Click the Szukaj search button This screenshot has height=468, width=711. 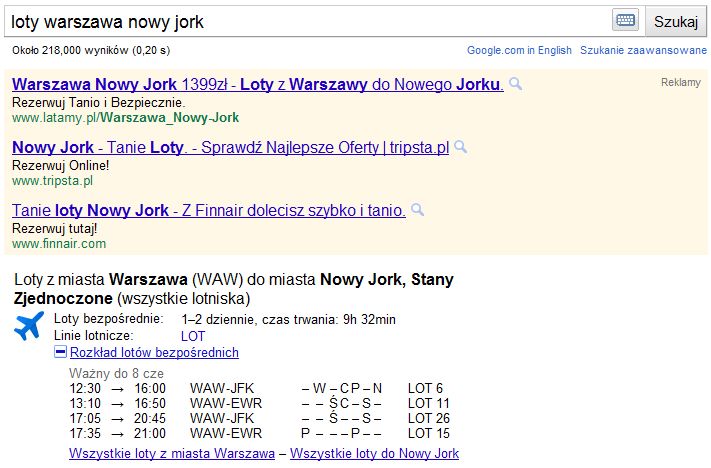pos(675,21)
